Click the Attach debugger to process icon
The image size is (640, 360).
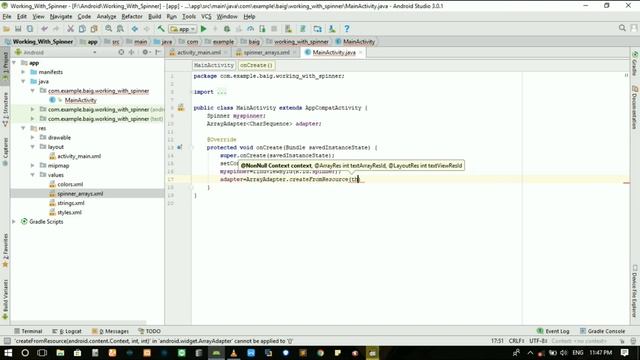coord(262,29)
